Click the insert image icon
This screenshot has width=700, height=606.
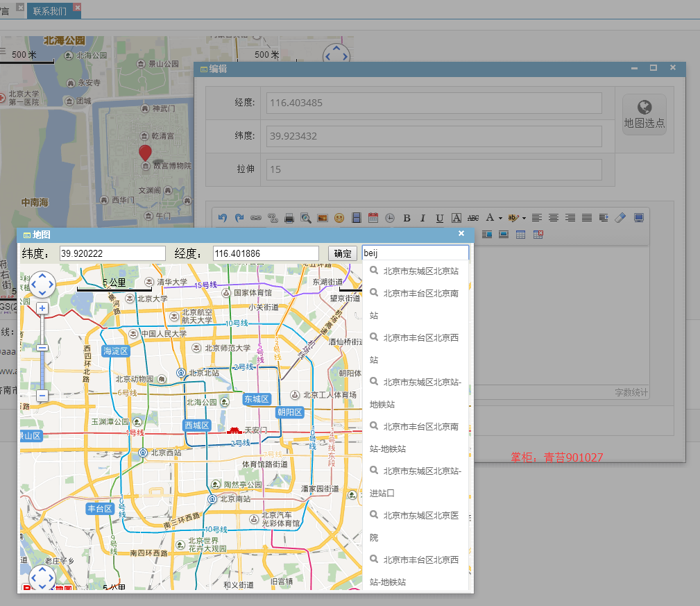323,218
